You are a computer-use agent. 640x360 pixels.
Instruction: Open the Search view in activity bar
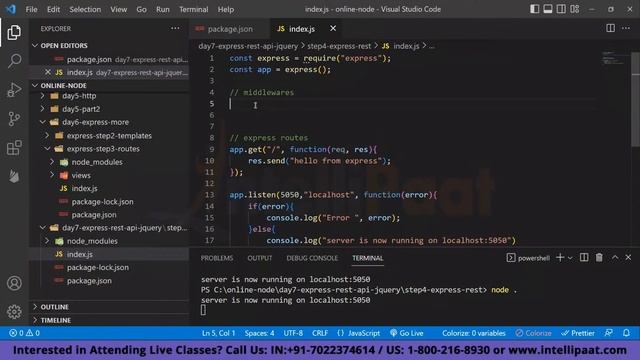pos(14,61)
